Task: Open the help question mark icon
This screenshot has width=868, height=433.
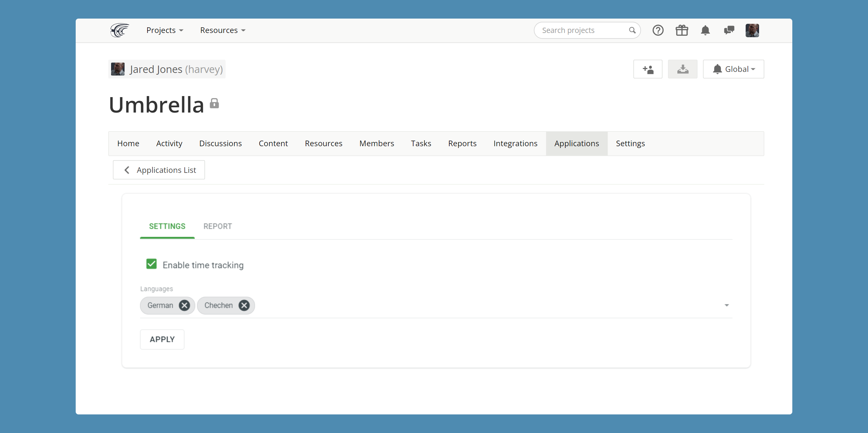Action: point(658,30)
